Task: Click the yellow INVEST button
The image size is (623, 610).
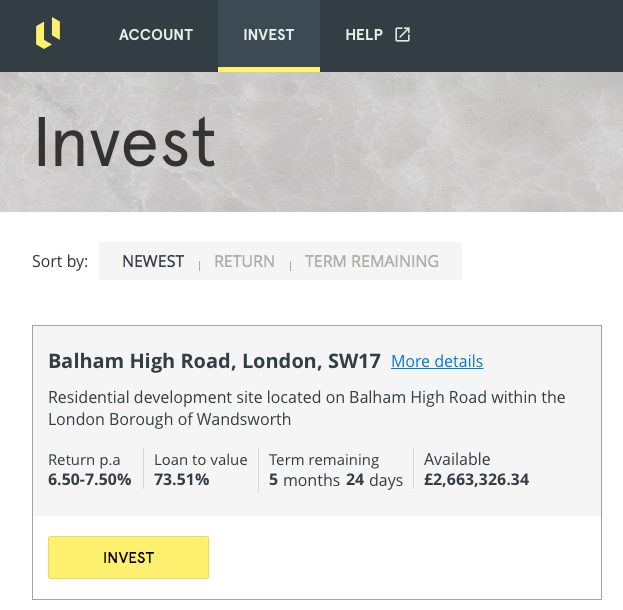Action: coord(128,557)
